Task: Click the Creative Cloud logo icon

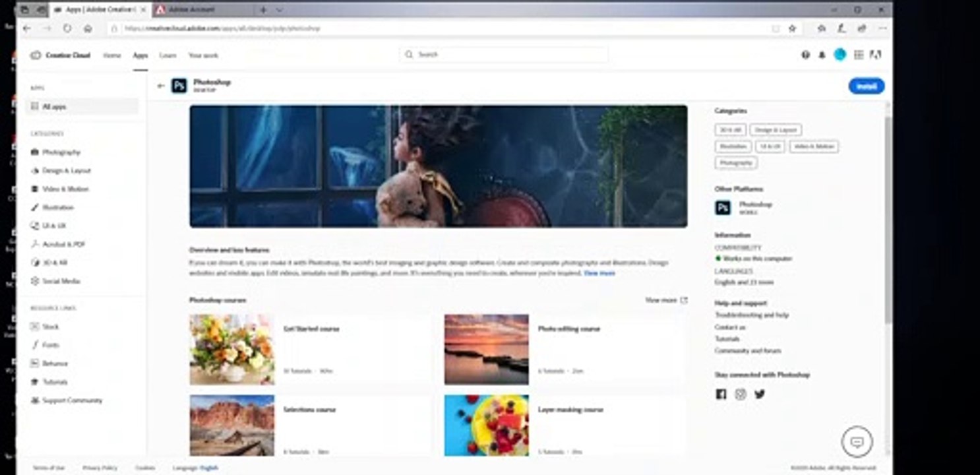Action: click(36, 55)
